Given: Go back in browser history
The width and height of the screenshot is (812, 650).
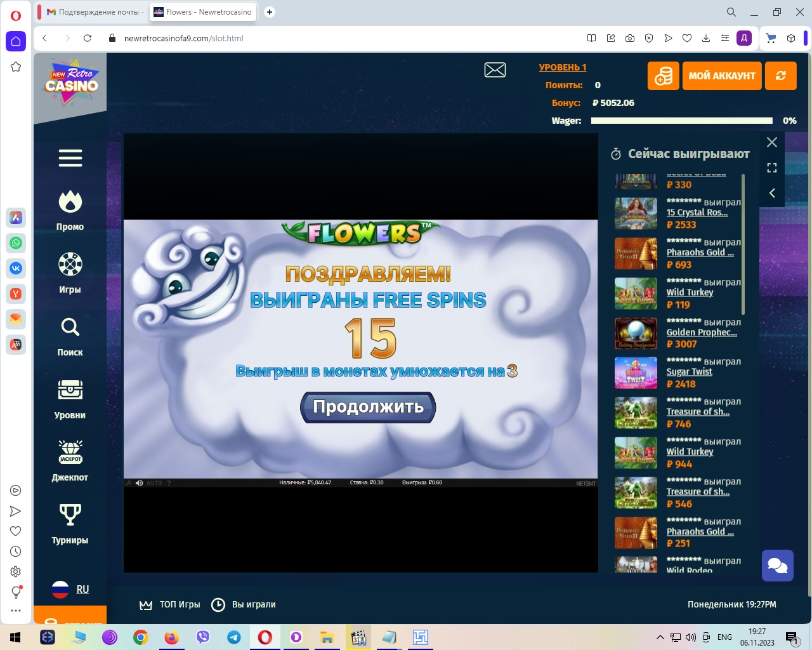Looking at the screenshot, I should (x=44, y=38).
